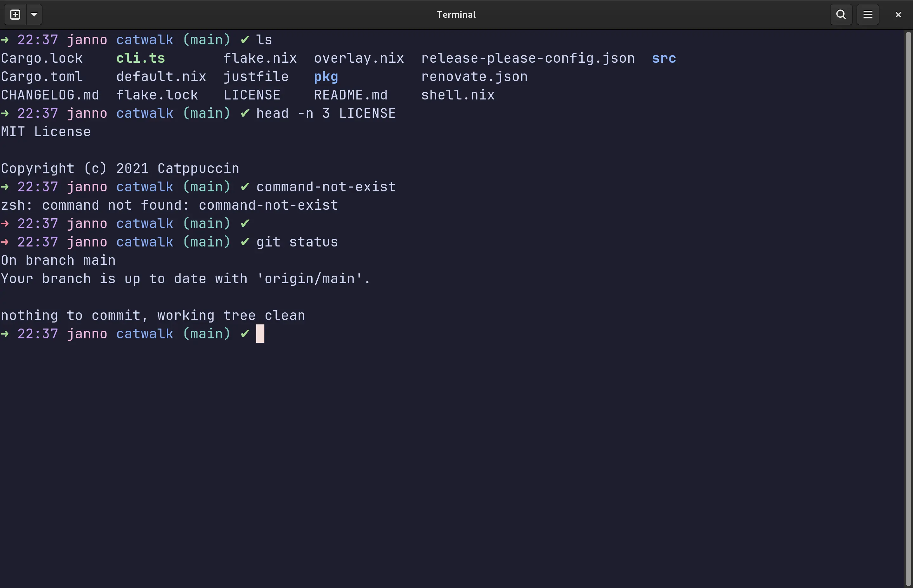Close the Terminal window
This screenshot has width=913, height=588.
[898, 15]
